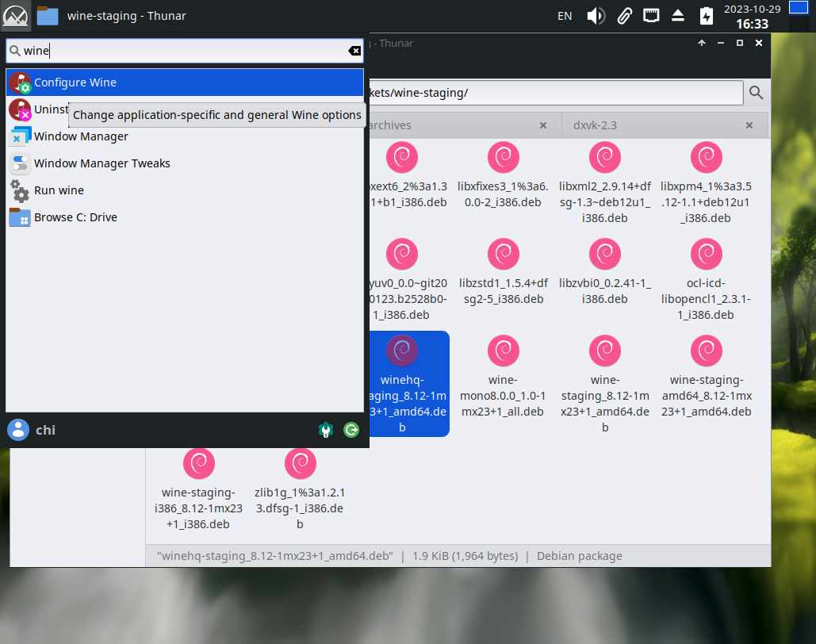Switch to the dxvk-2.3 tab

click(595, 125)
